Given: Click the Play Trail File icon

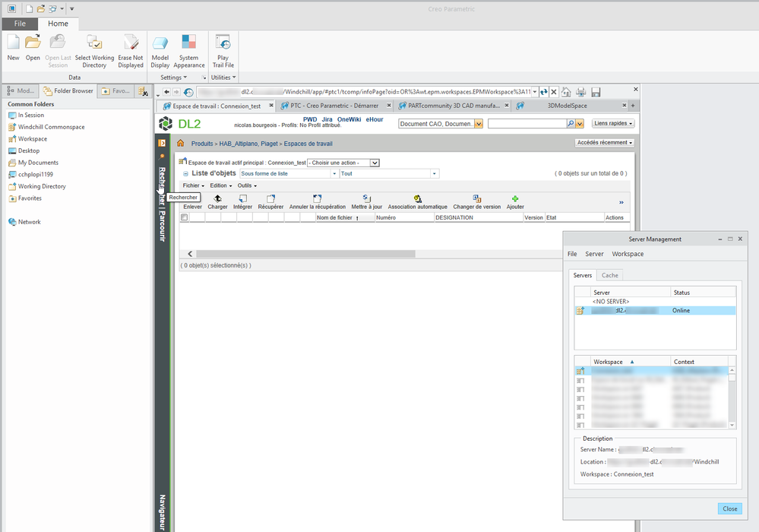Looking at the screenshot, I should 223,43.
